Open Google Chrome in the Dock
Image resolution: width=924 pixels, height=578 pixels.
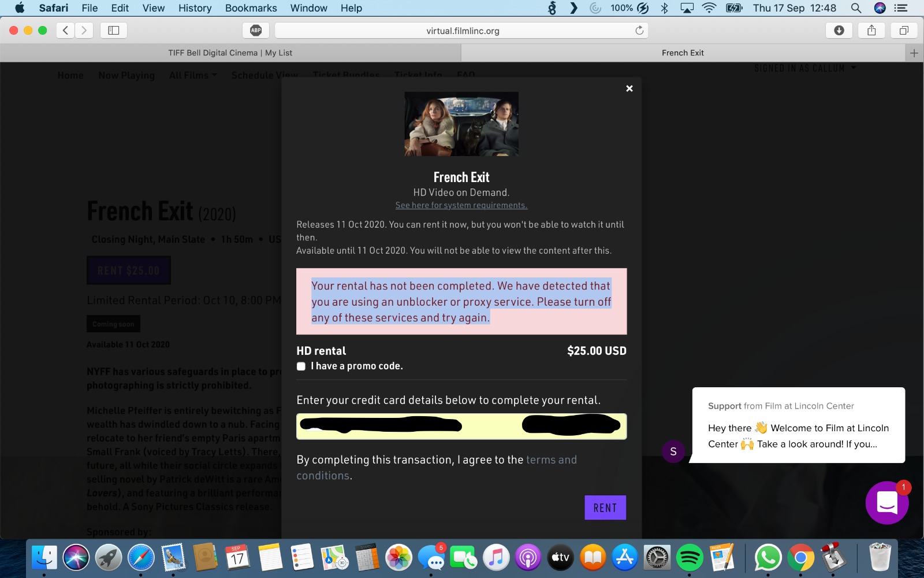800,558
